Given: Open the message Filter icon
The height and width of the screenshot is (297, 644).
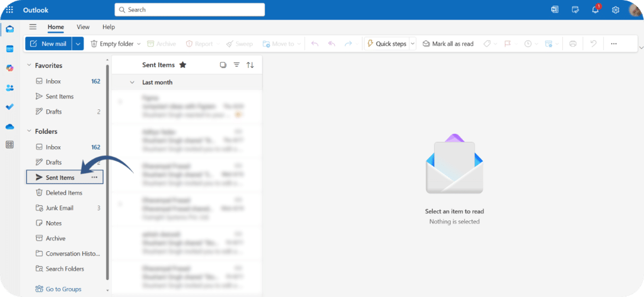Looking at the screenshot, I should point(236,65).
